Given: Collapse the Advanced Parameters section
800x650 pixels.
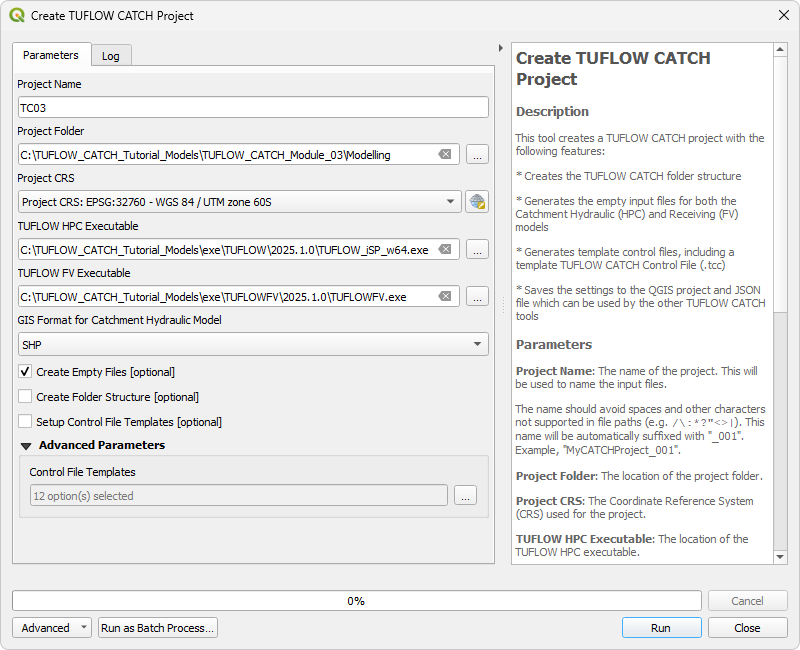Looking at the screenshot, I should 27,446.
